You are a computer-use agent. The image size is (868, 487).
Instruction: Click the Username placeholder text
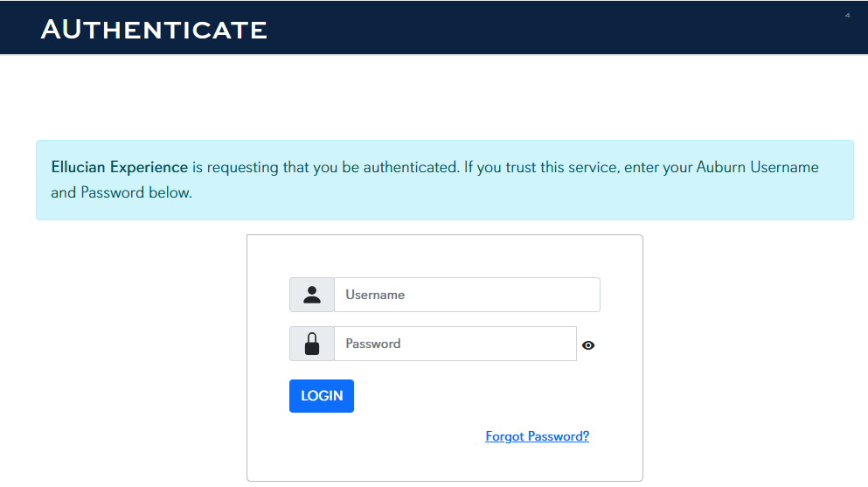click(375, 295)
